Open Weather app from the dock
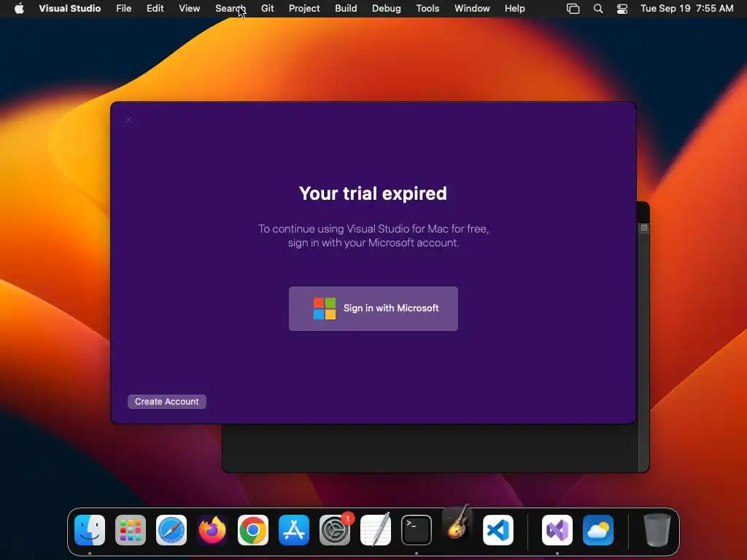The height and width of the screenshot is (560, 747). (598, 530)
